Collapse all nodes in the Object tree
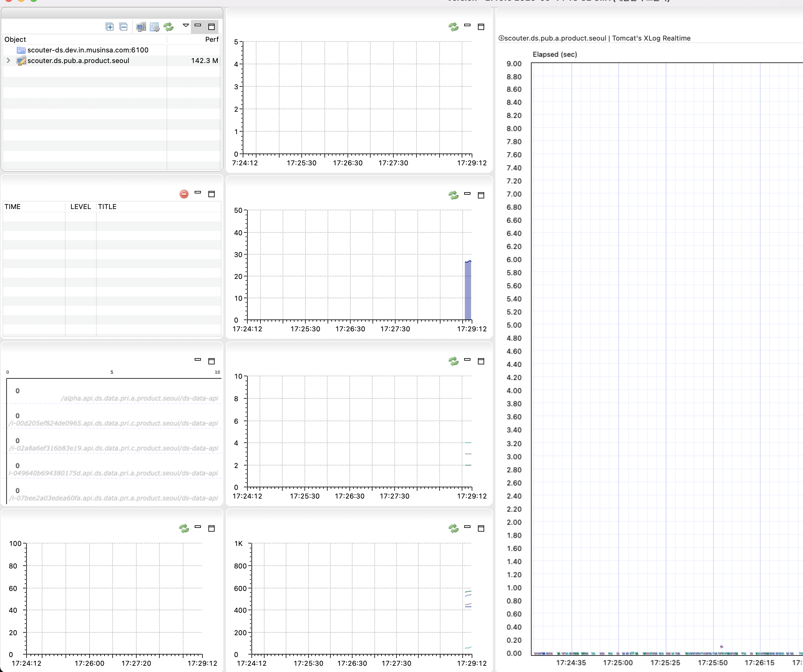Screen dimensions: 803x672 pos(123,27)
